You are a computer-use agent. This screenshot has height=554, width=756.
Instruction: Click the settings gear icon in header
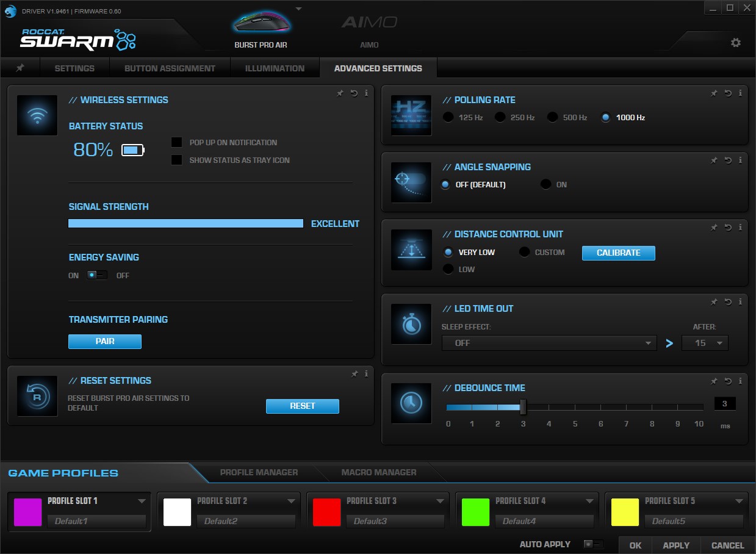(735, 43)
